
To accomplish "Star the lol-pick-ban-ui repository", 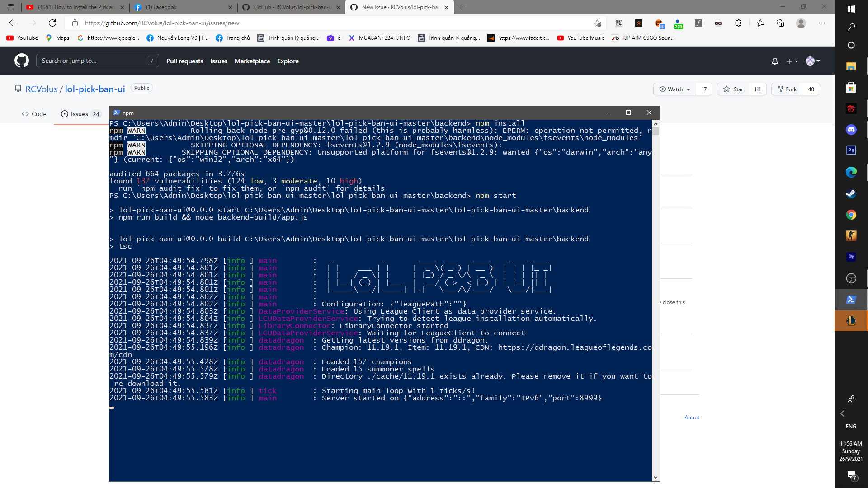I will click(x=733, y=89).
